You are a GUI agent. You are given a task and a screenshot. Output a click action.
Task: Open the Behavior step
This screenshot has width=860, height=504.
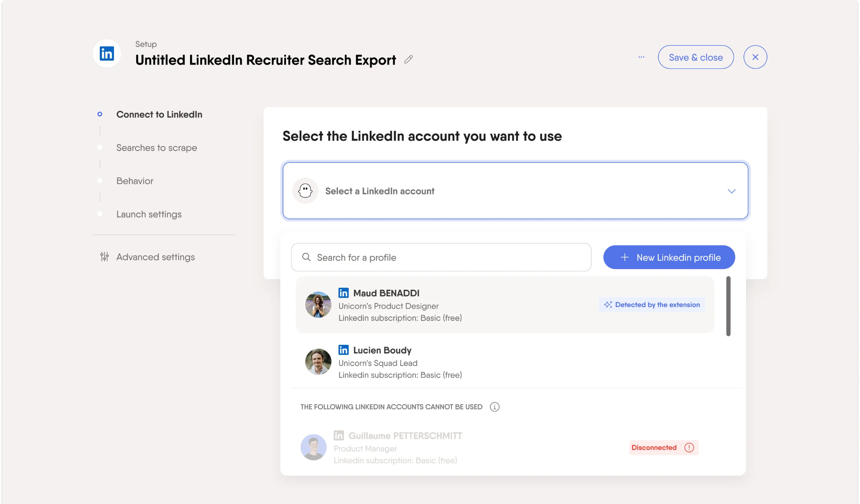coord(135,181)
